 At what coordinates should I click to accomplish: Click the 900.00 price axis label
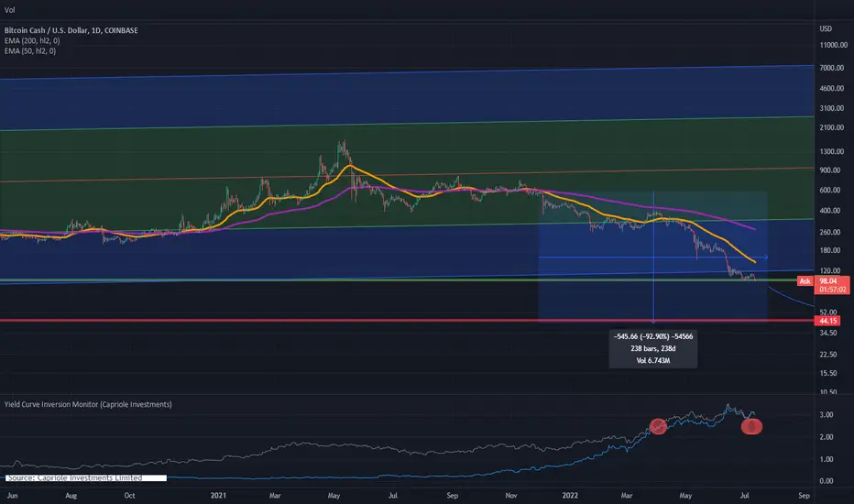(830, 170)
